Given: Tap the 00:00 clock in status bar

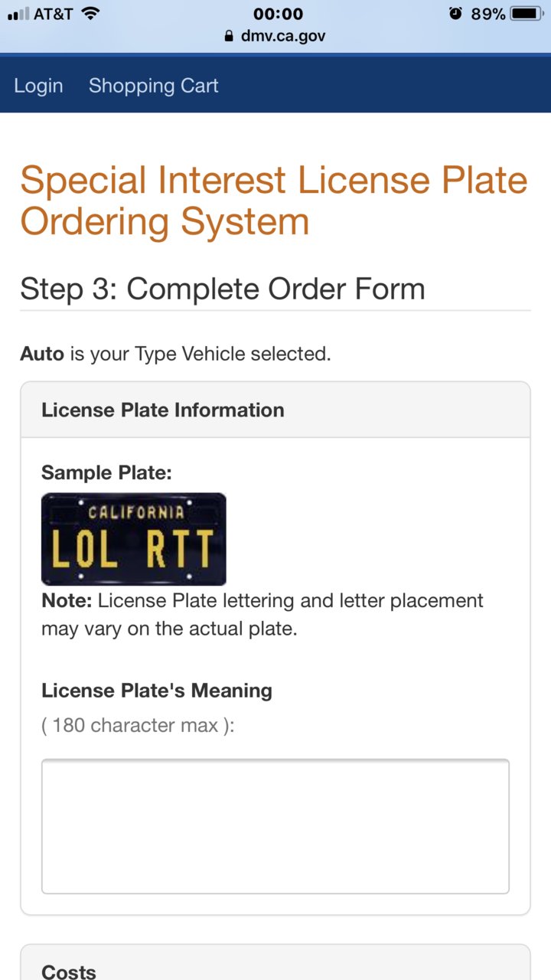Looking at the screenshot, I should click(x=279, y=14).
